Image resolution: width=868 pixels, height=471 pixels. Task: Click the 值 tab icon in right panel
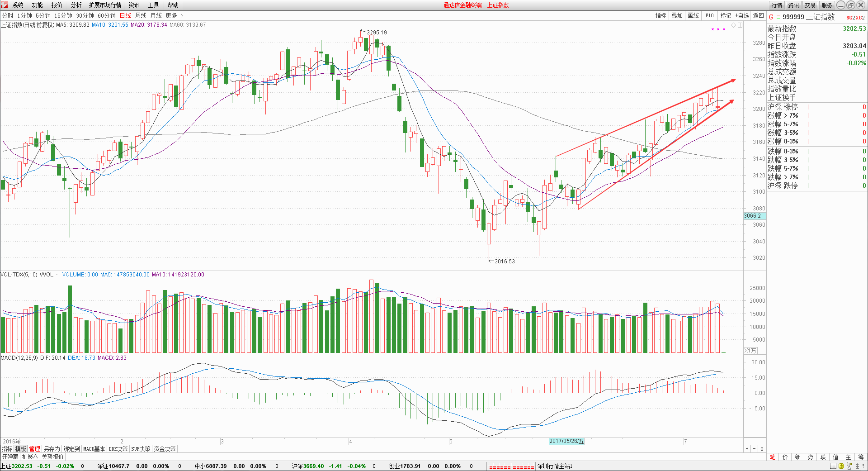[x=836, y=457]
